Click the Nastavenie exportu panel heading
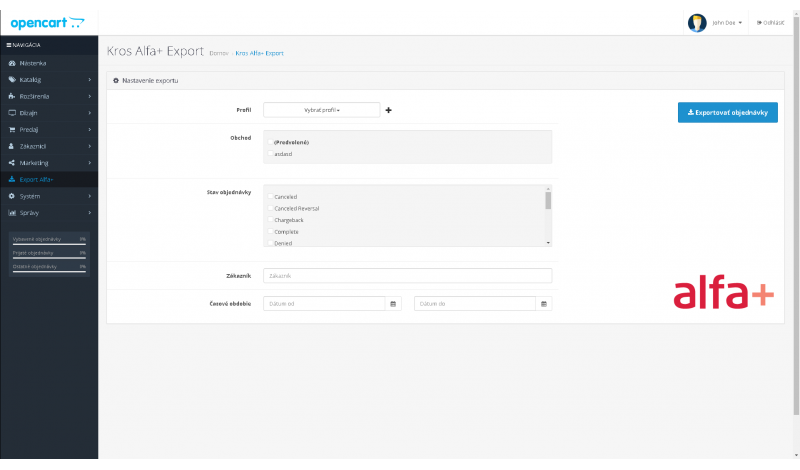800x470 pixels. click(x=445, y=81)
